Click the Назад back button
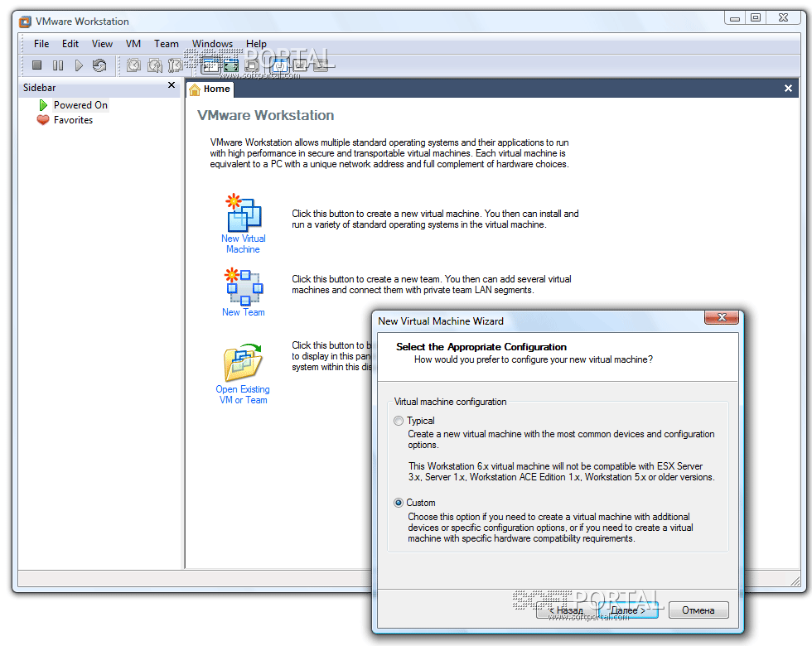 pyautogui.click(x=565, y=610)
